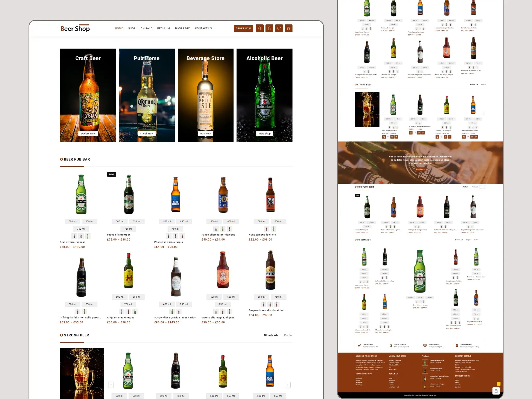Toggle the 750 ml size for Fusce ullamcorper
This screenshot has height=399, width=532.
128,229
